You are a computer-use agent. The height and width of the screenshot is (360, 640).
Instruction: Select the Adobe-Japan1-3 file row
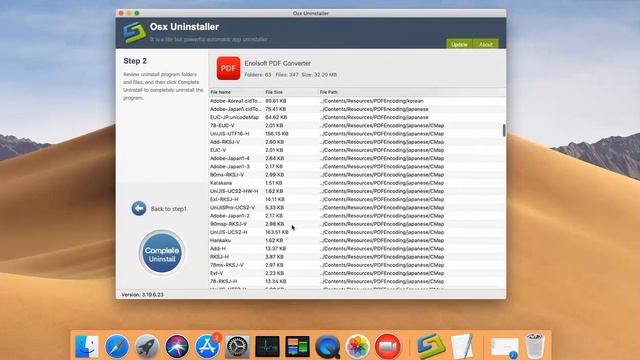pyautogui.click(x=357, y=167)
